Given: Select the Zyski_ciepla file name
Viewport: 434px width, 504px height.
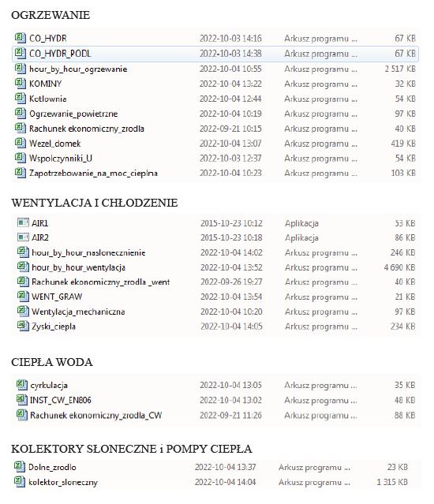Looking at the screenshot, I should [x=54, y=327].
